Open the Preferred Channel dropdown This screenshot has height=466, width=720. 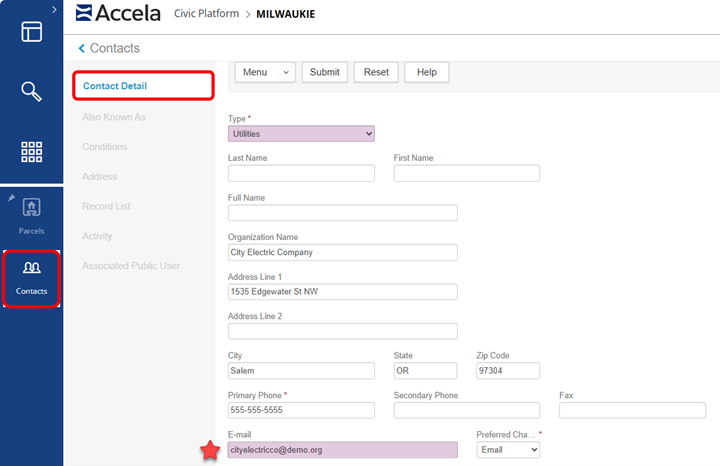pos(508,450)
